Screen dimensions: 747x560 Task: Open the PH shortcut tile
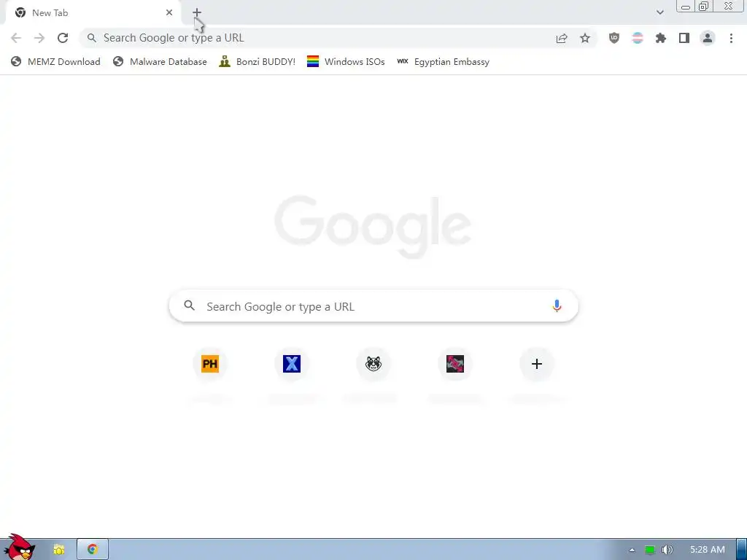(x=210, y=364)
